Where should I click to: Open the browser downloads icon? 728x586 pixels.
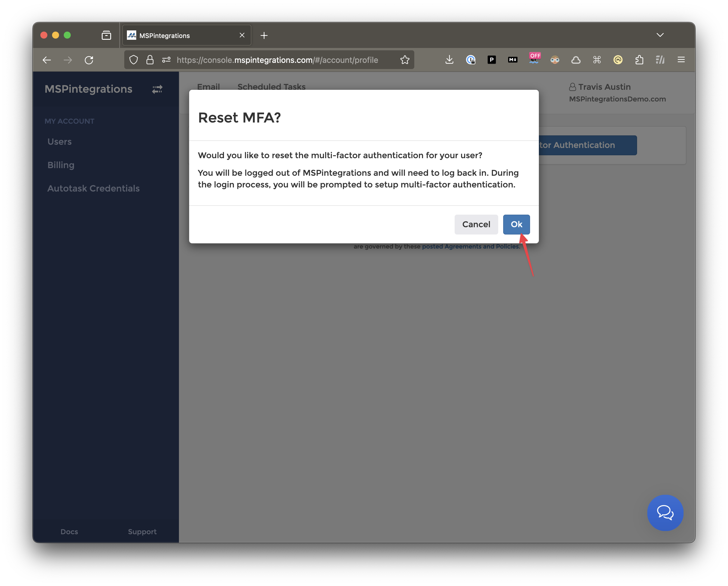(x=449, y=60)
